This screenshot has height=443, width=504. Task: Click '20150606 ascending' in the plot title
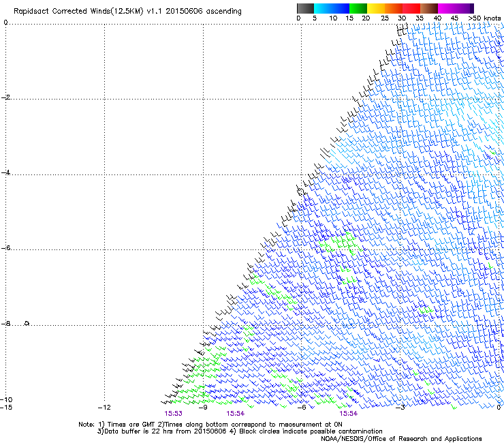point(204,12)
